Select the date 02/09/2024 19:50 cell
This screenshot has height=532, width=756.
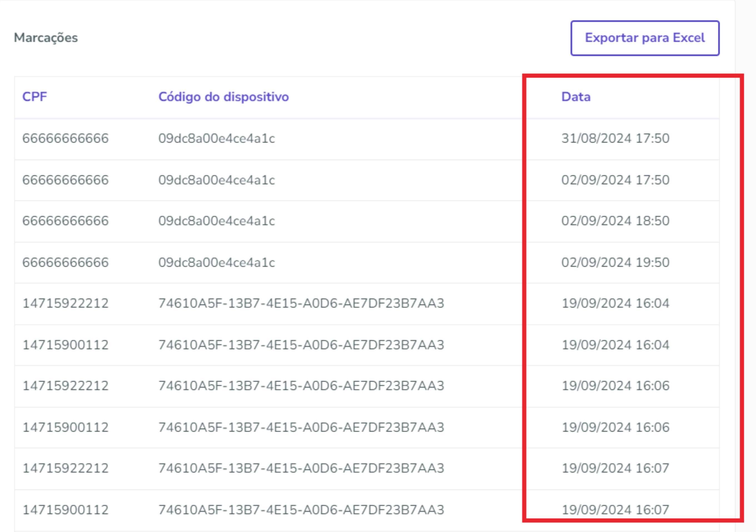615,263
